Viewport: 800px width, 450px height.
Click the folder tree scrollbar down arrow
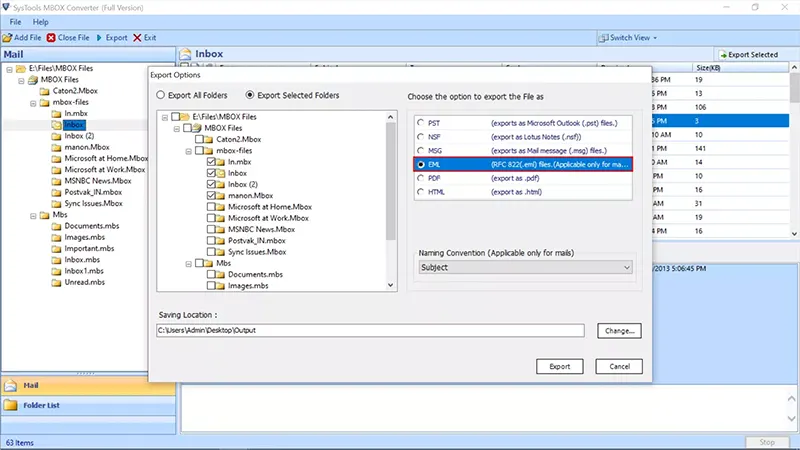390,285
